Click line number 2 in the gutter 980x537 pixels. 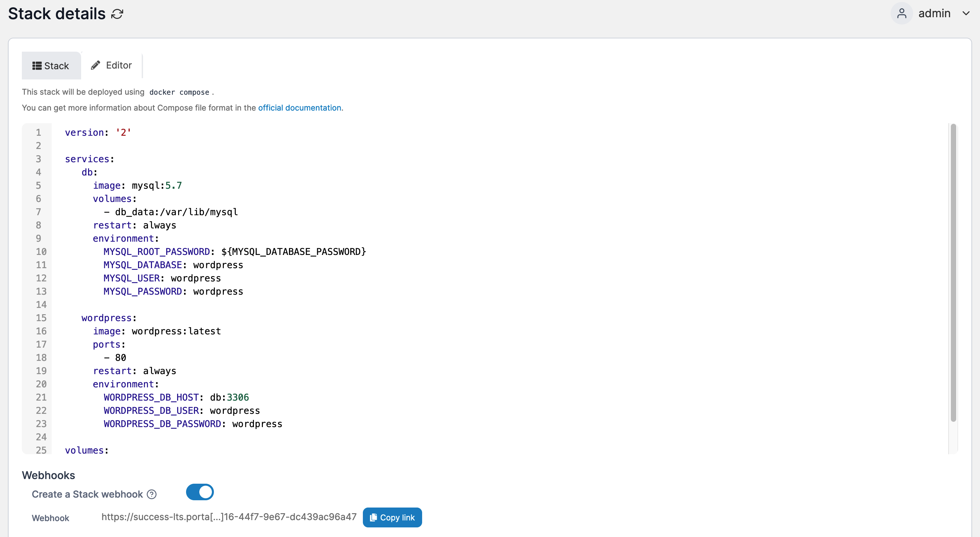38,146
